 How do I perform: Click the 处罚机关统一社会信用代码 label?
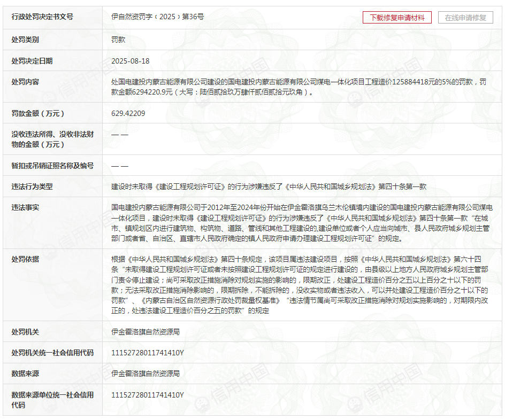[x=52, y=353]
